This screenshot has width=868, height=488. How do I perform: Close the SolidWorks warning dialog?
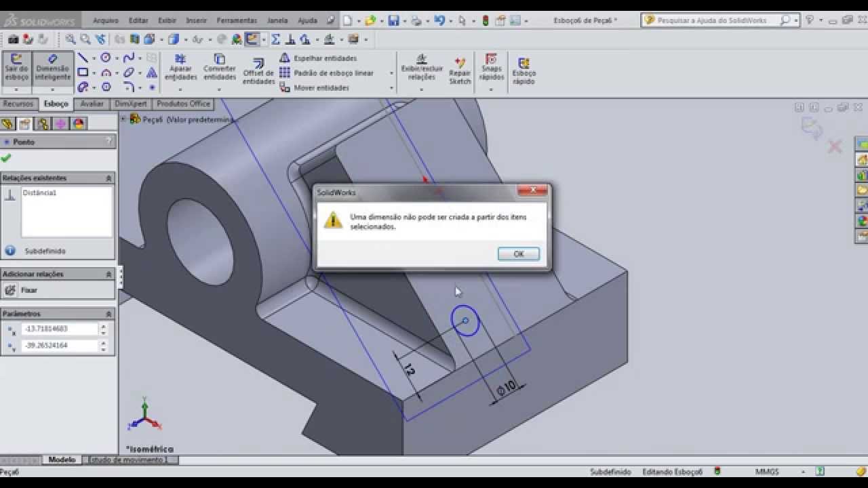coord(532,192)
